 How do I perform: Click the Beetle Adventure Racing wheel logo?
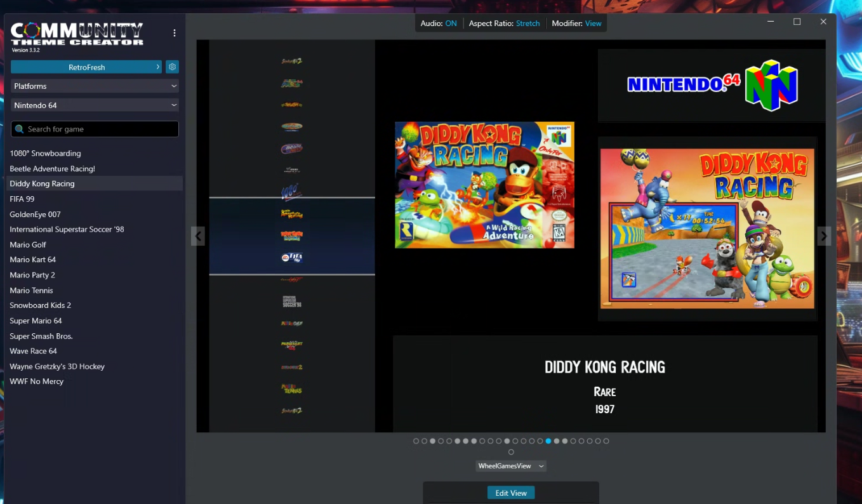click(x=292, y=213)
